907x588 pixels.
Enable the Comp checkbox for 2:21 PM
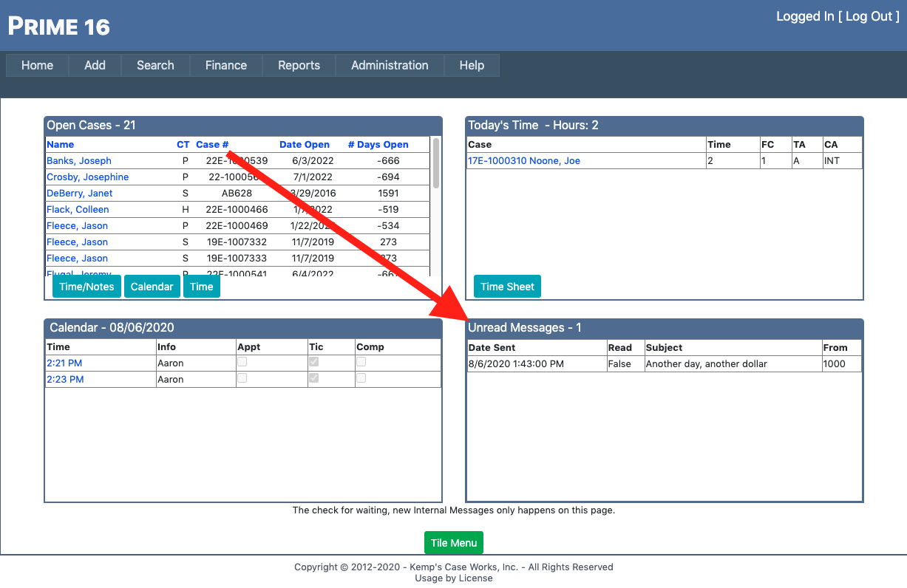[361, 362]
